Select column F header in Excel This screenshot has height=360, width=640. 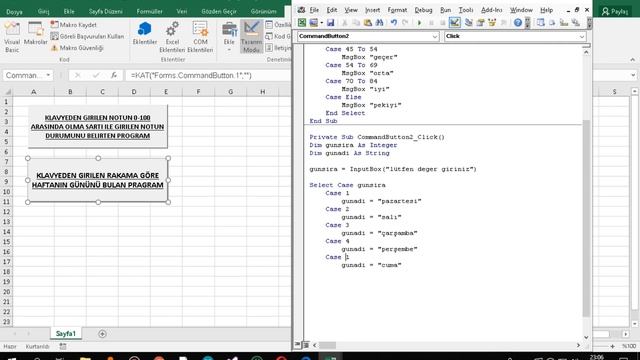[198, 92]
